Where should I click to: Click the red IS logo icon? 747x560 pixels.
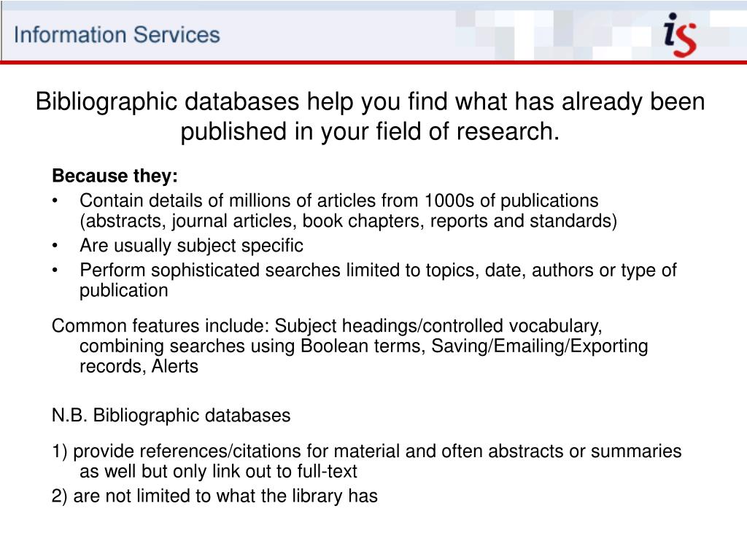pos(680,35)
